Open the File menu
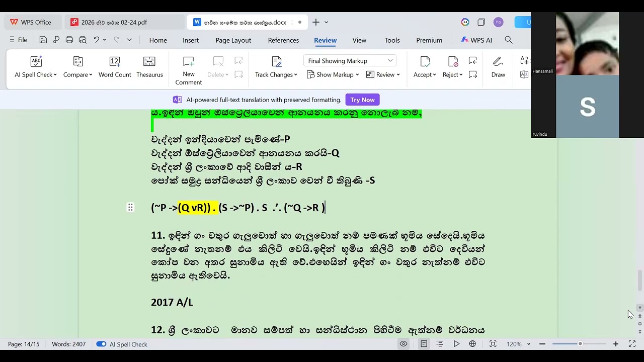 click(x=19, y=40)
